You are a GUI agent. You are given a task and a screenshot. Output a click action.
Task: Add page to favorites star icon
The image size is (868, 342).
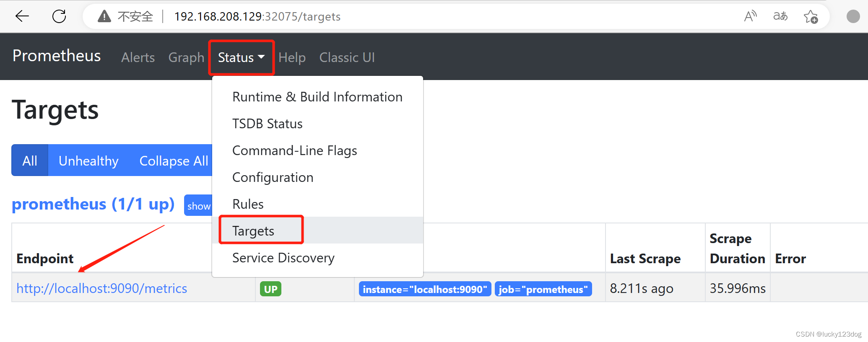(x=811, y=17)
